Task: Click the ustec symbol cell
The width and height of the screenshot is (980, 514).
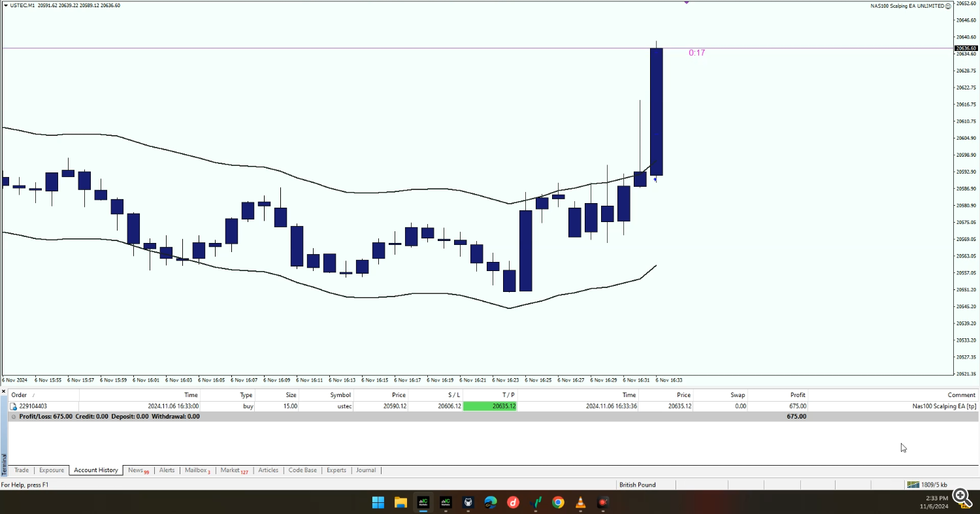Action: click(344, 406)
